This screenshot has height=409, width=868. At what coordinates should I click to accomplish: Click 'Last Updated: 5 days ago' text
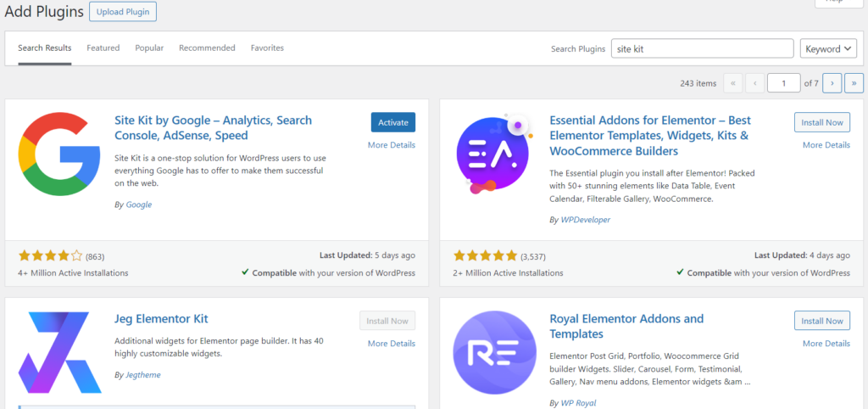[368, 255]
